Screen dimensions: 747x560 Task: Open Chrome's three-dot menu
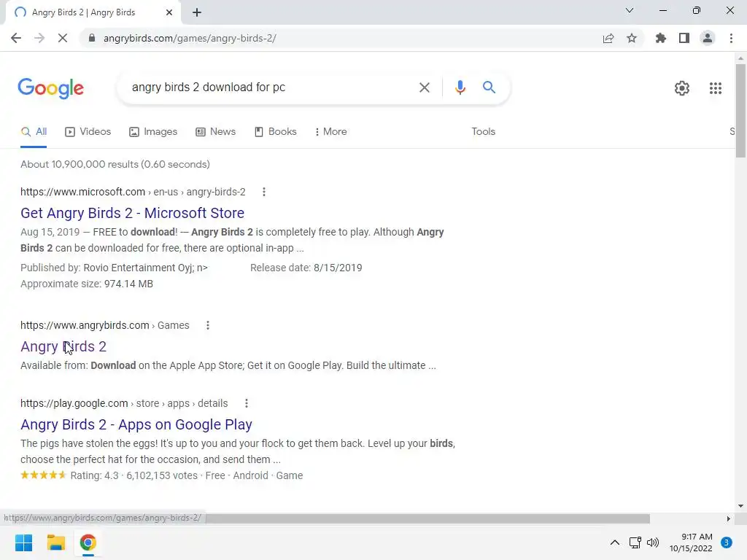click(x=731, y=38)
